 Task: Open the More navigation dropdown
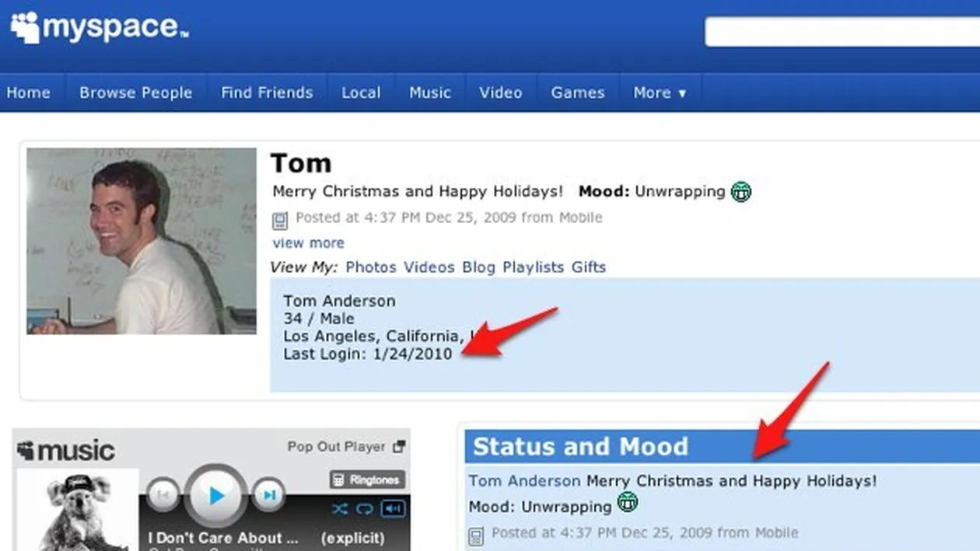pyautogui.click(x=660, y=92)
